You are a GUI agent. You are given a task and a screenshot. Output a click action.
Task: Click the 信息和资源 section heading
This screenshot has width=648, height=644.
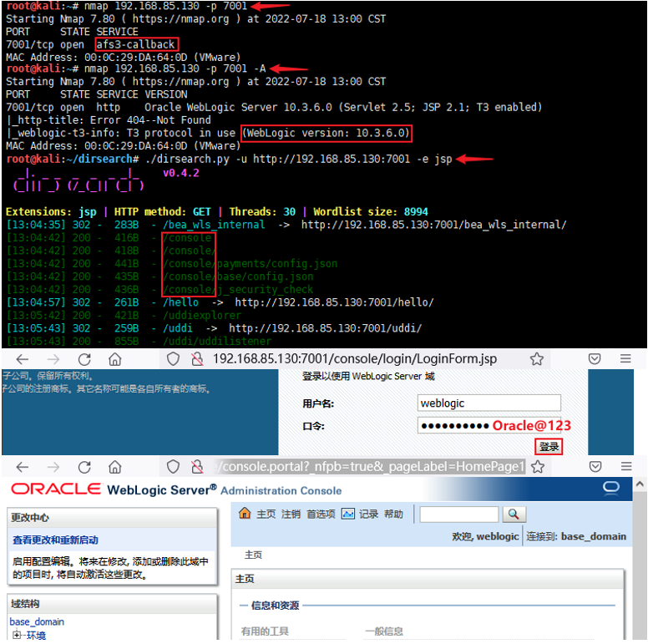[x=276, y=606]
